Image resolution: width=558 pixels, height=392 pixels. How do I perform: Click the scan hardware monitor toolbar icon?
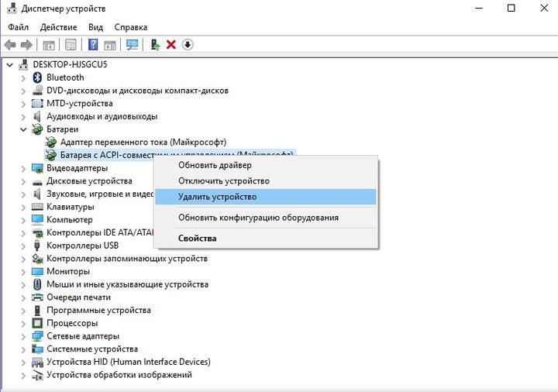tap(132, 45)
